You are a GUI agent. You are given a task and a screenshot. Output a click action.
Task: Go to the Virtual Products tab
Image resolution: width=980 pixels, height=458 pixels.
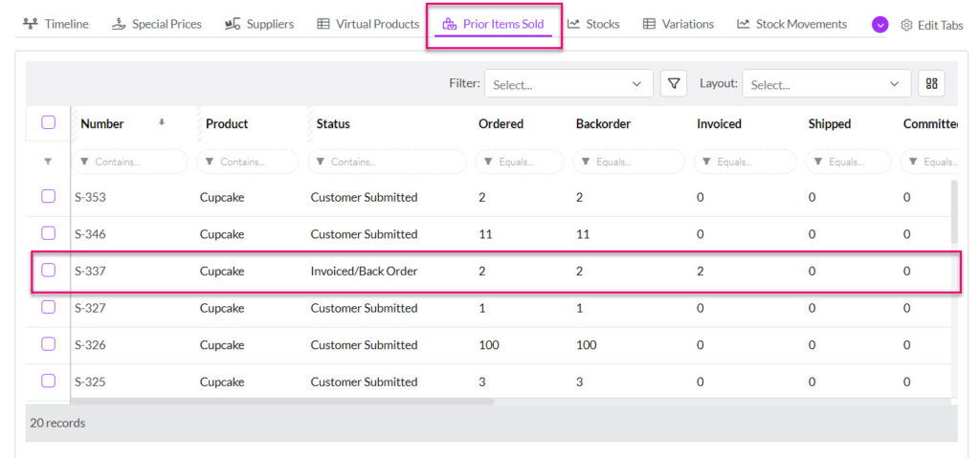pos(367,24)
